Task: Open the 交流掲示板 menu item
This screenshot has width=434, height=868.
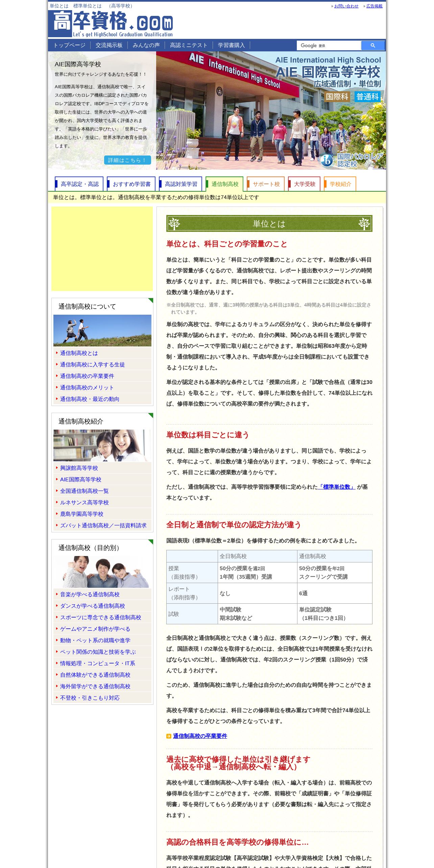Action: click(x=109, y=45)
